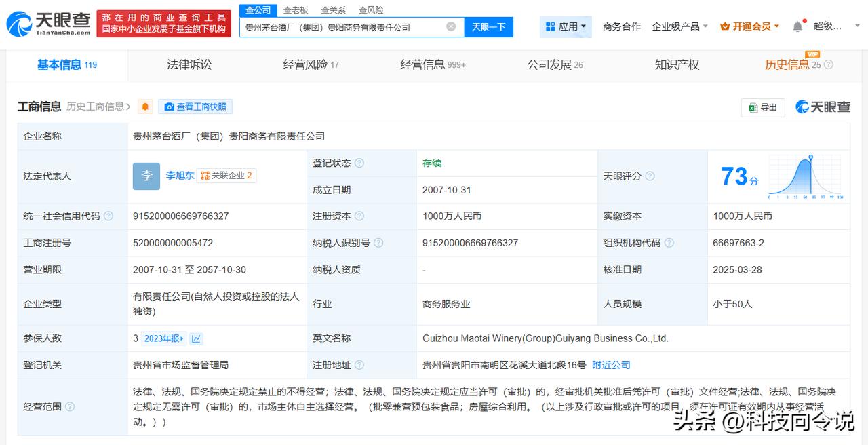This screenshot has width=868, height=445.
Task: Click help icon next to 注册地址
Action: click(359, 365)
